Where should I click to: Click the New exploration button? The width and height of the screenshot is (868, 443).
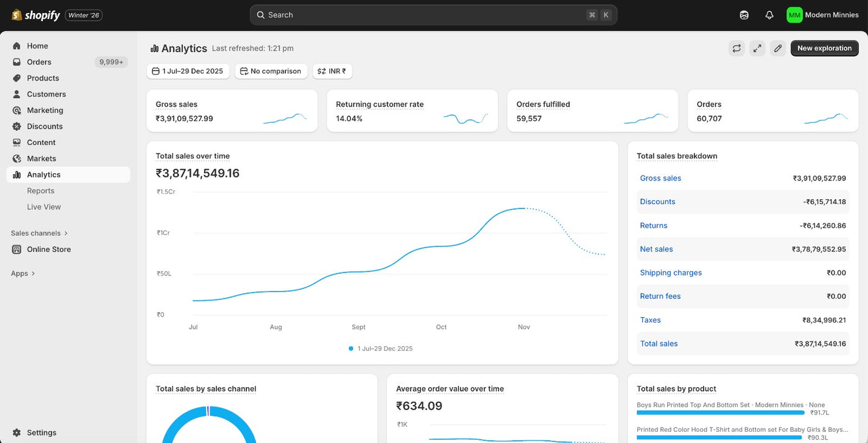point(825,48)
